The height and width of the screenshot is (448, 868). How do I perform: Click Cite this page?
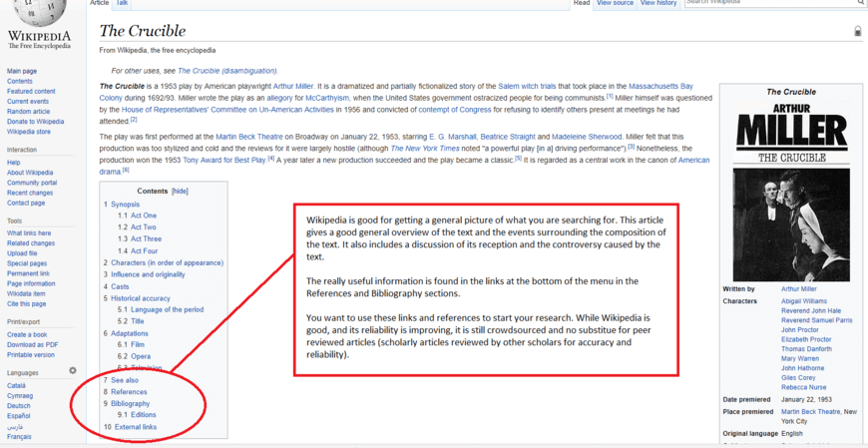click(x=27, y=304)
